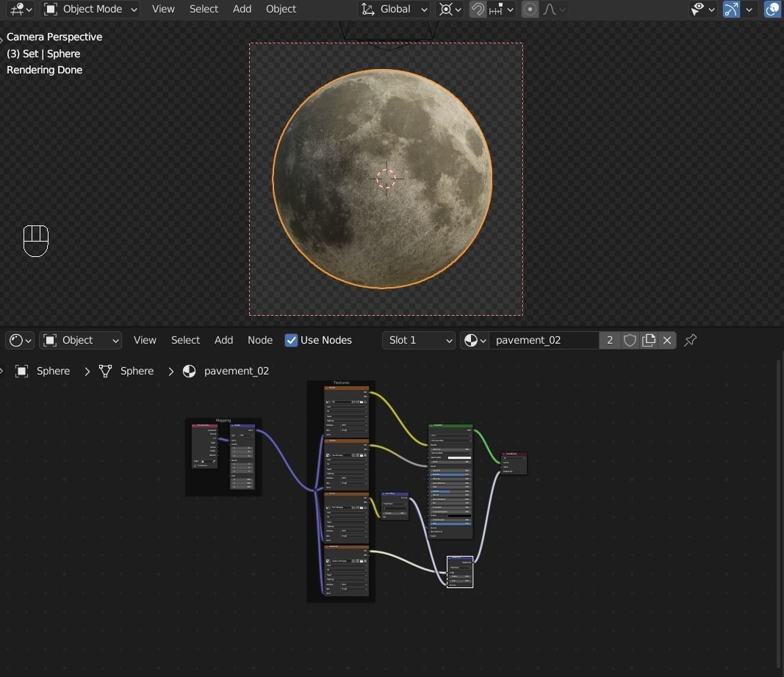
Task: Expand gizmo options arrow
Action: pos(749,9)
